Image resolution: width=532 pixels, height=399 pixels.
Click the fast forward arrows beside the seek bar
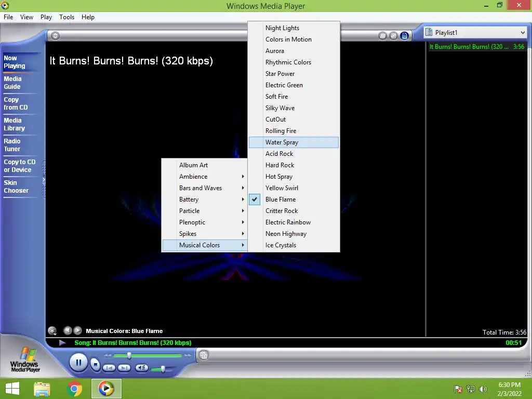tap(188, 355)
